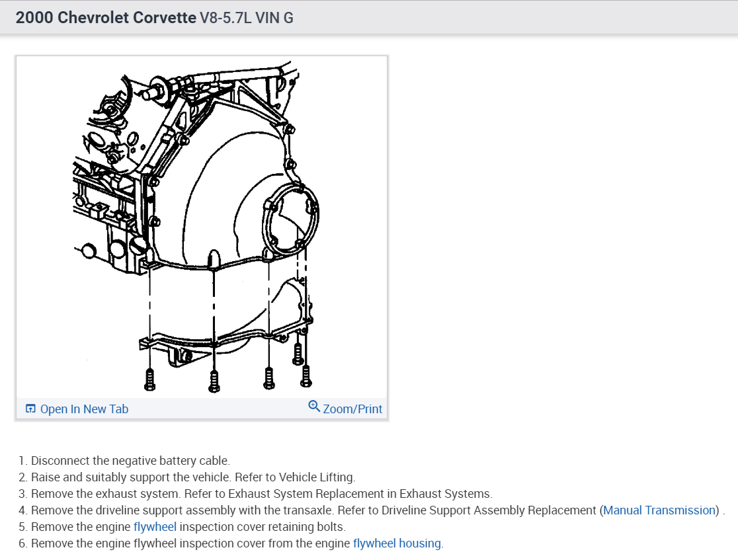Click the flywheel housing diagram image
738x560 pixels.
pos(202,227)
